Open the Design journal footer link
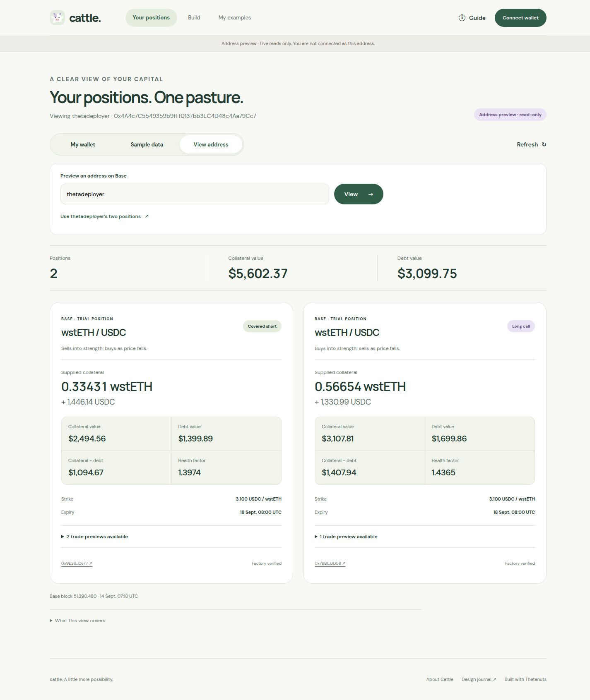The image size is (590, 700). pyautogui.click(x=479, y=679)
